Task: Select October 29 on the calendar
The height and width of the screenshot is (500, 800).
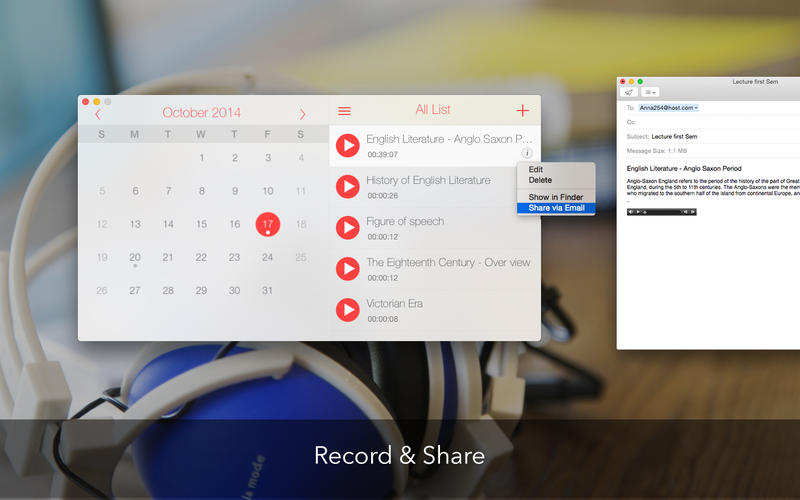Action: click(x=201, y=291)
